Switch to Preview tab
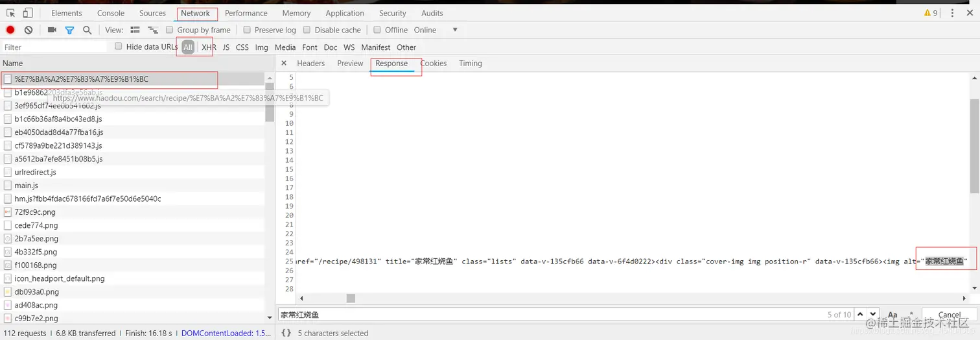The image size is (980, 340). pos(350,64)
